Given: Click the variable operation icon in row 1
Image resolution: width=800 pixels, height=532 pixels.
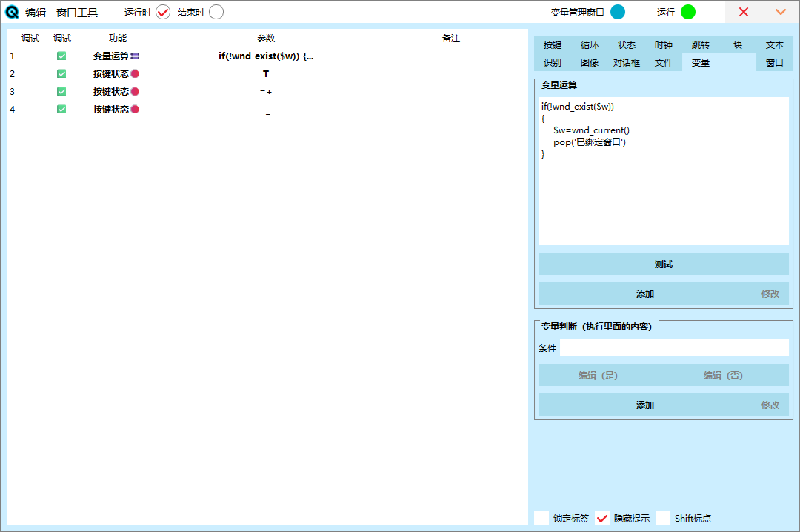Looking at the screenshot, I should pyautogui.click(x=136, y=56).
